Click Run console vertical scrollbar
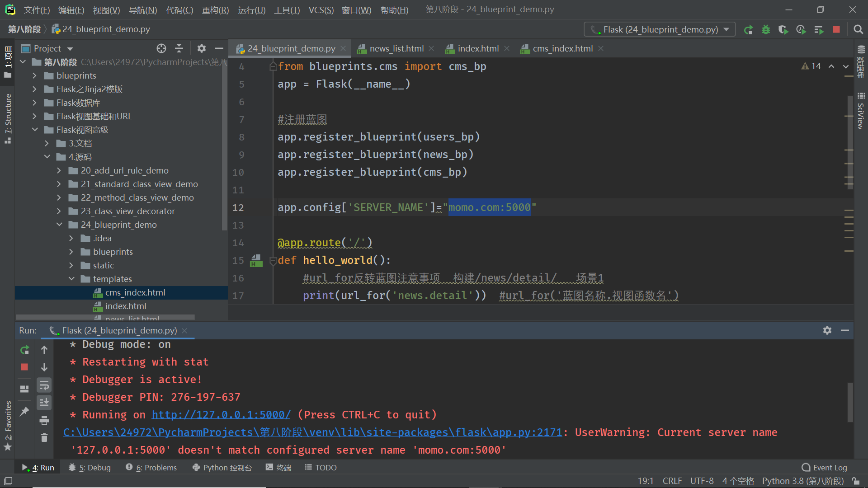This screenshot has width=868, height=488. point(850,402)
